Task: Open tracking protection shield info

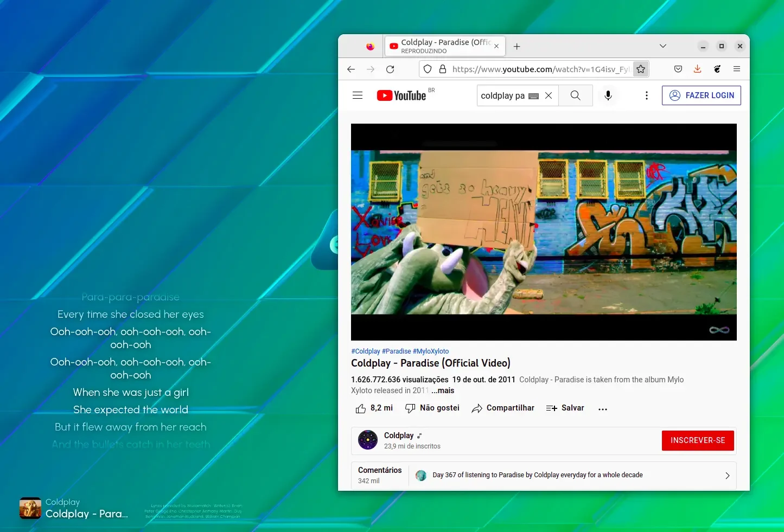Action: (x=428, y=69)
